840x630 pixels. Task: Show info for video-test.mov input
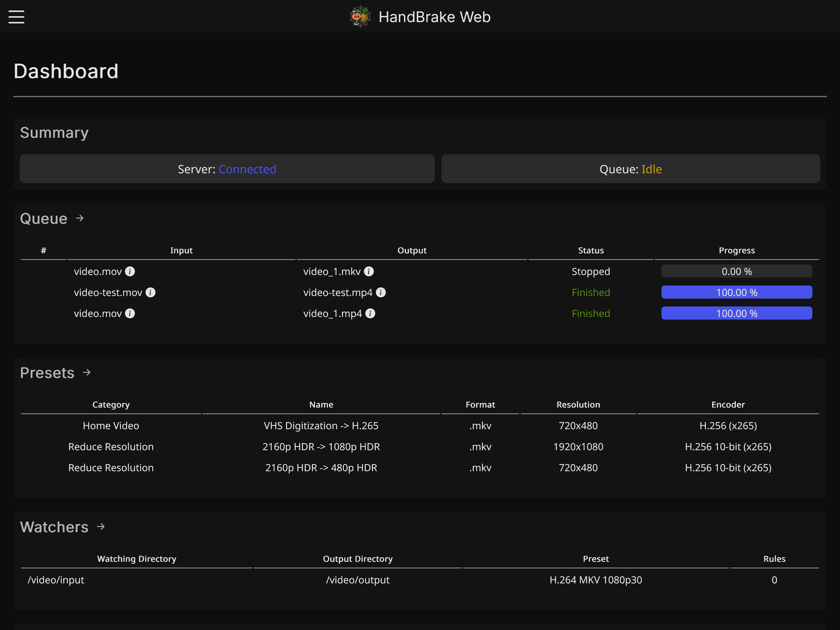click(150, 292)
